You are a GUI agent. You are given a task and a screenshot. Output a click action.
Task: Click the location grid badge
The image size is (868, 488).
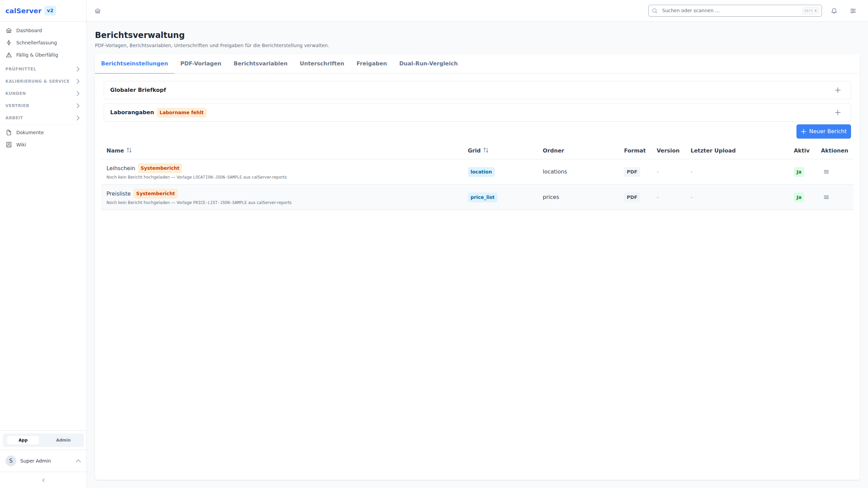pos(481,172)
